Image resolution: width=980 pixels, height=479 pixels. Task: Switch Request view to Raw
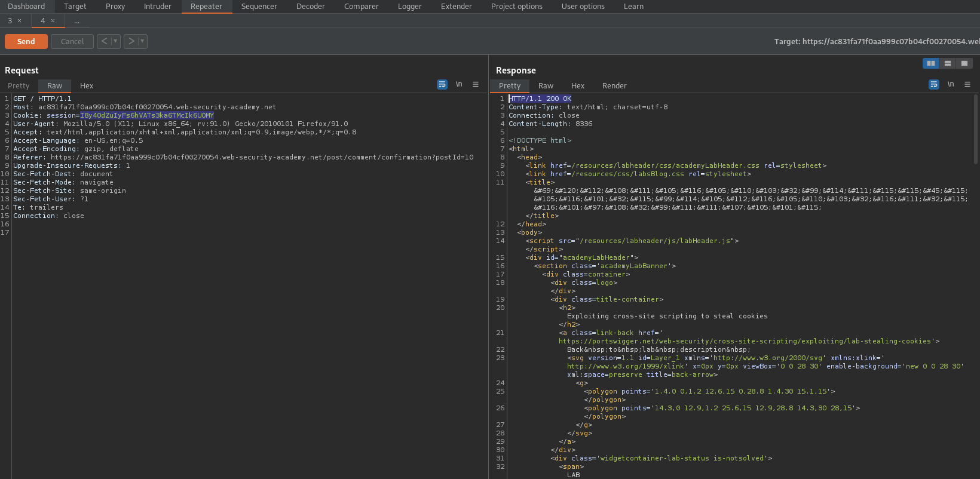coord(55,86)
